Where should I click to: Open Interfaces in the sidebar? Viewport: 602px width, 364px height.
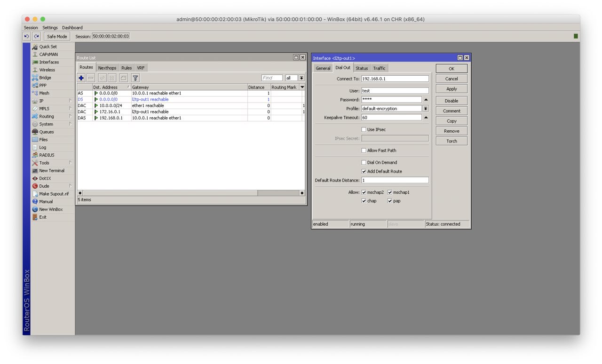(x=49, y=62)
